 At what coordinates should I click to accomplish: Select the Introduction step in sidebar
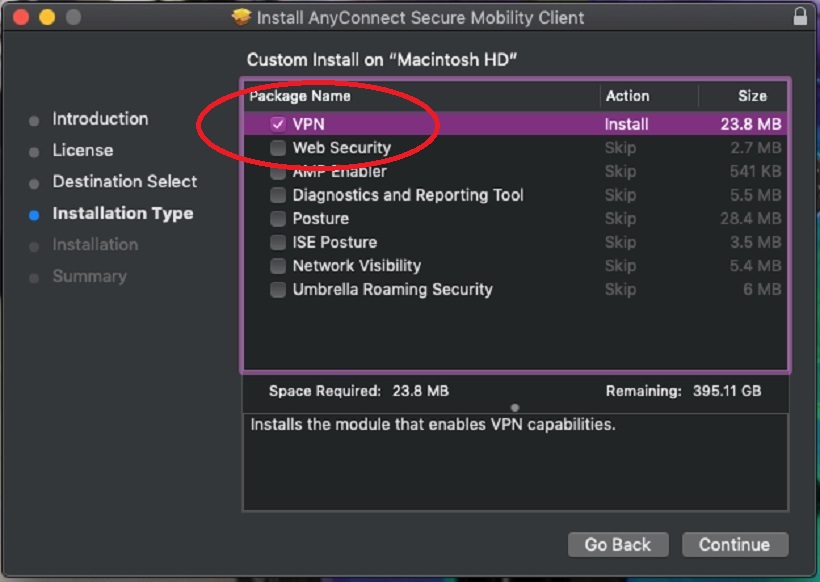point(100,119)
